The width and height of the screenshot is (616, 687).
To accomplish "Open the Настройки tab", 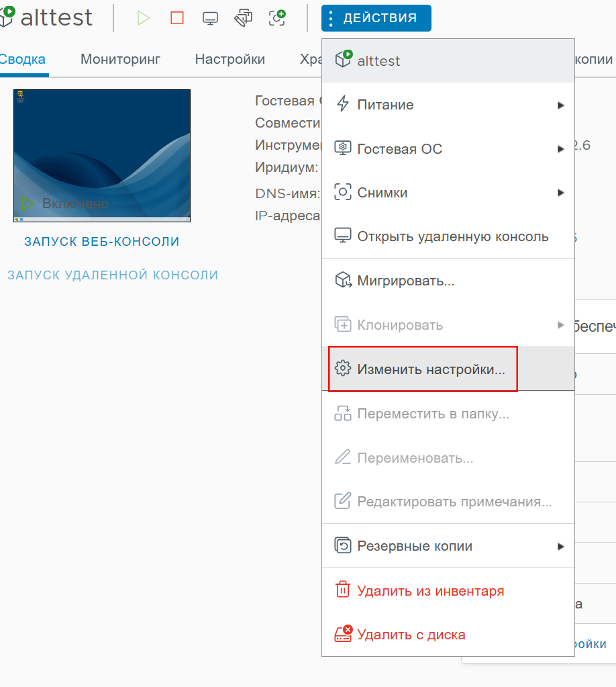I will pos(230,59).
